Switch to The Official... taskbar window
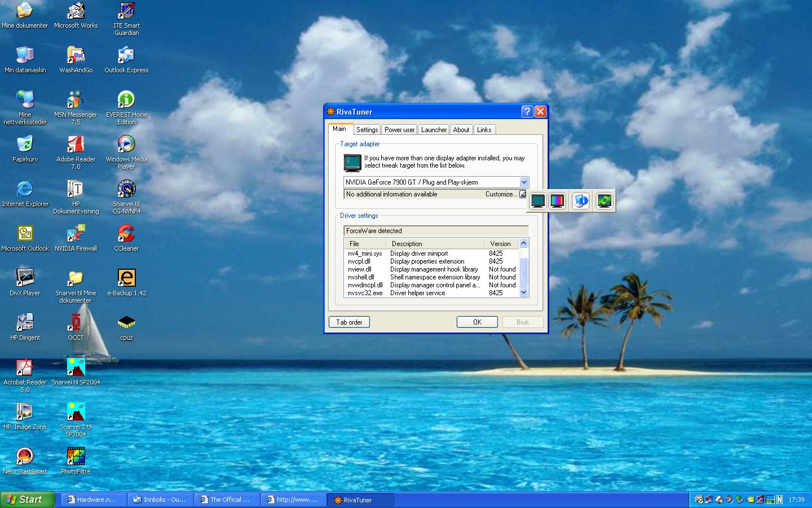The width and height of the screenshot is (812, 508). pos(226,500)
